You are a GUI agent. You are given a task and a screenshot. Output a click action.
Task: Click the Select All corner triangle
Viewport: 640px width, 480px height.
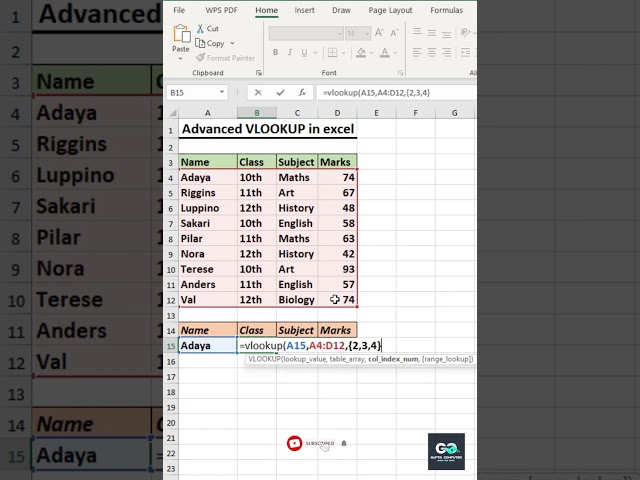point(173,113)
